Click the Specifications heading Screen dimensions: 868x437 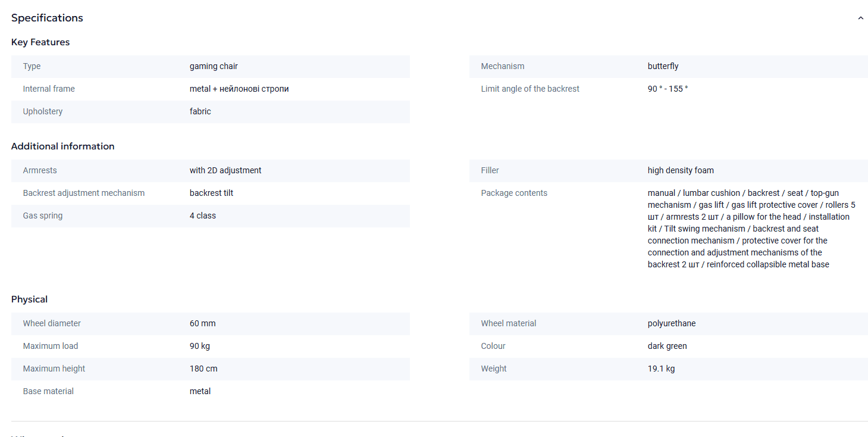pyautogui.click(x=47, y=18)
